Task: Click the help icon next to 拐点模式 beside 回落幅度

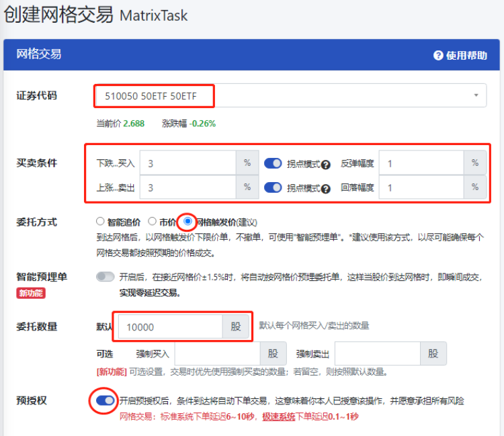Action: point(326,189)
